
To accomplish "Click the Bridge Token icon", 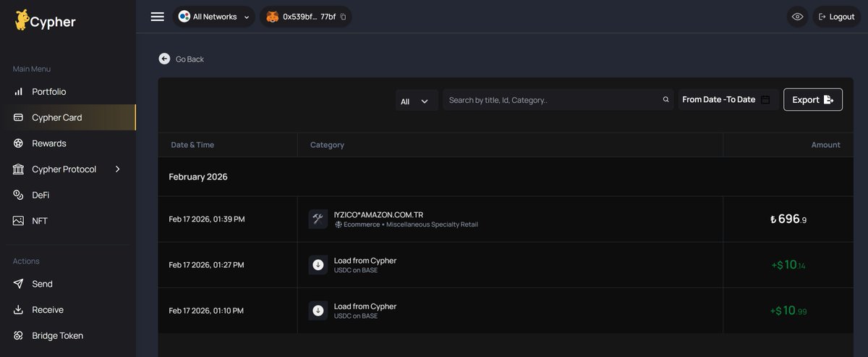I will pyautogui.click(x=18, y=336).
